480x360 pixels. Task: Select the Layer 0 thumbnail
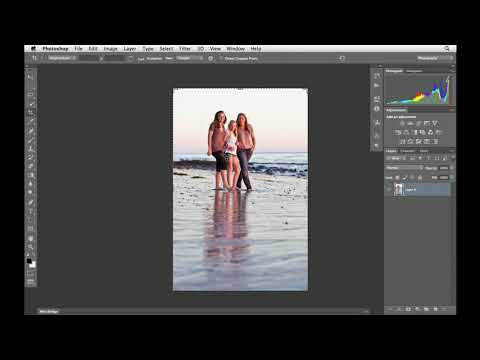tap(399, 190)
